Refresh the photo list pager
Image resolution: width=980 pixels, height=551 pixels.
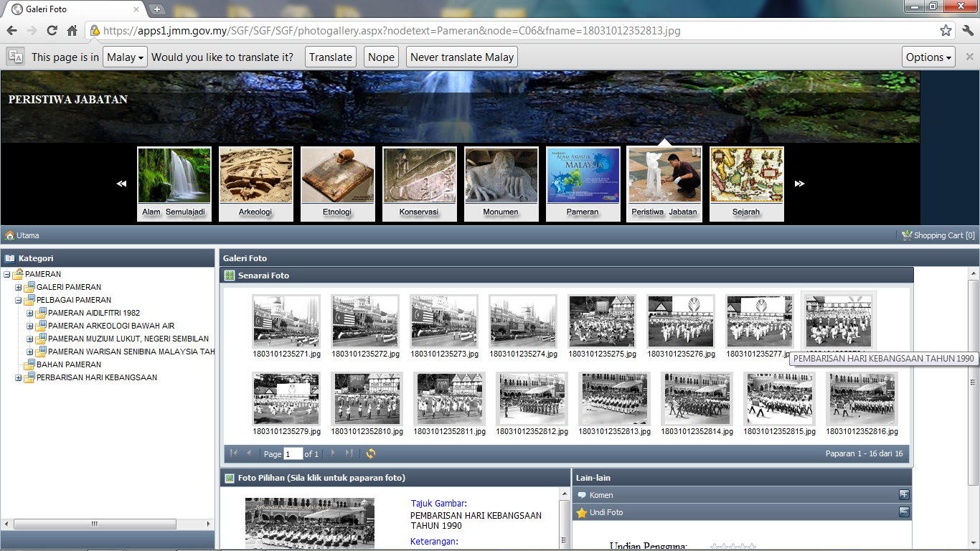pos(371,453)
